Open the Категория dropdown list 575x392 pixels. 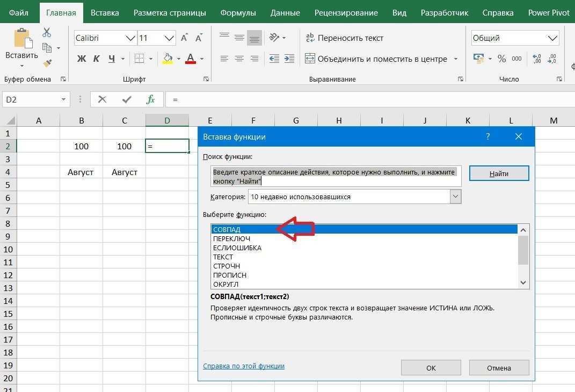455,197
